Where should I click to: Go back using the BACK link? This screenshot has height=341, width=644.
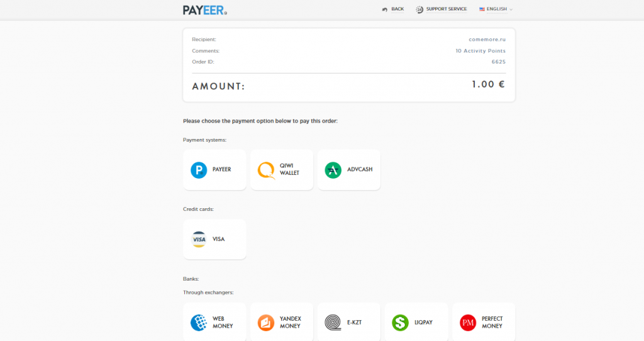click(x=397, y=9)
